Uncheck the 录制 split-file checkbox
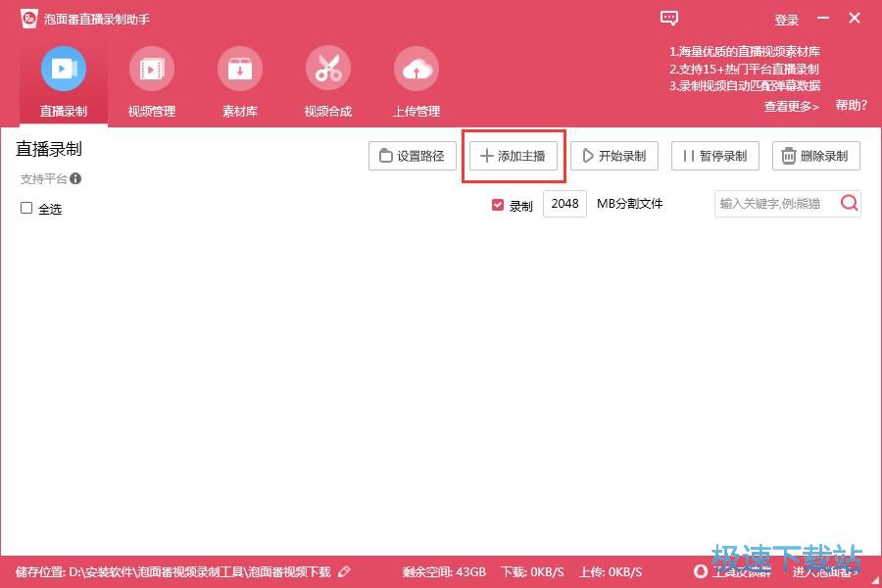This screenshot has width=882, height=588. (x=497, y=205)
